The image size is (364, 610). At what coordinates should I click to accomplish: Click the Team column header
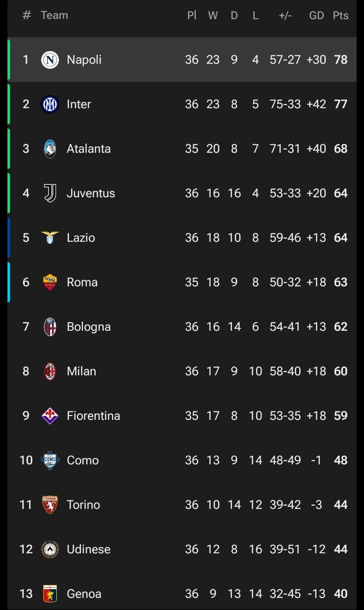pyautogui.click(x=54, y=15)
